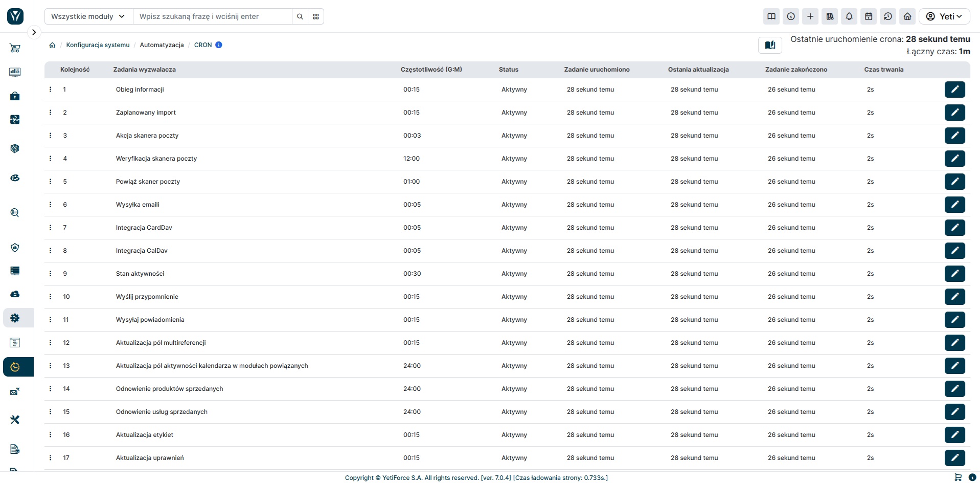Edit the Odnowienie usług sprzedanych task
The image size is (980, 483).
(x=954, y=412)
